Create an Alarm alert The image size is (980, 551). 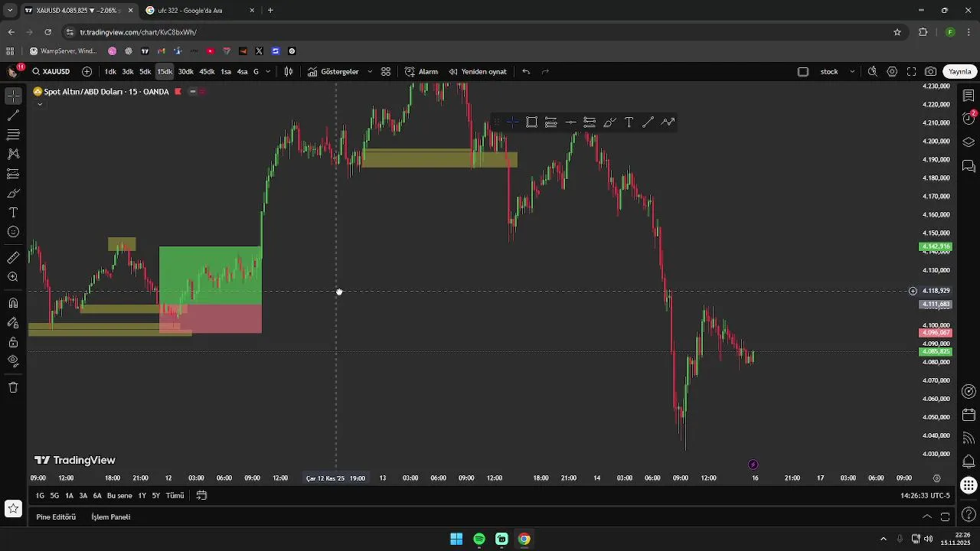[x=421, y=71]
